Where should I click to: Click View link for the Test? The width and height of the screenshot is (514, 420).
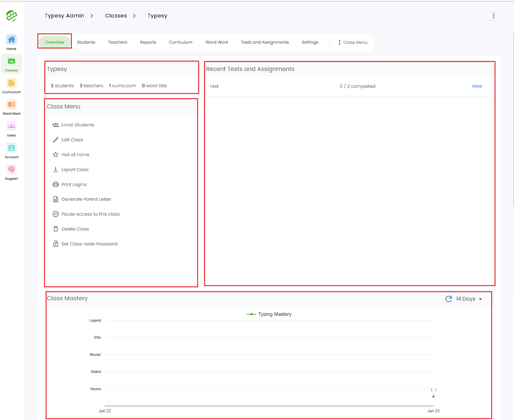[477, 86]
